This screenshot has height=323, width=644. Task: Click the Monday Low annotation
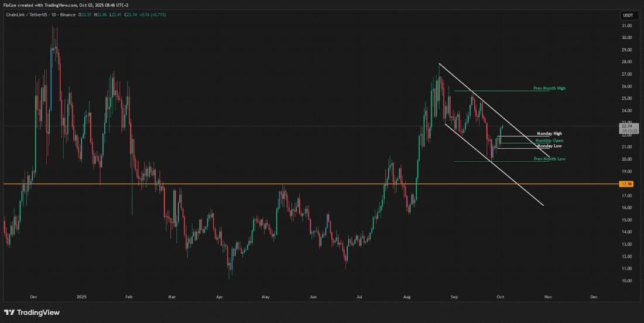(x=549, y=146)
